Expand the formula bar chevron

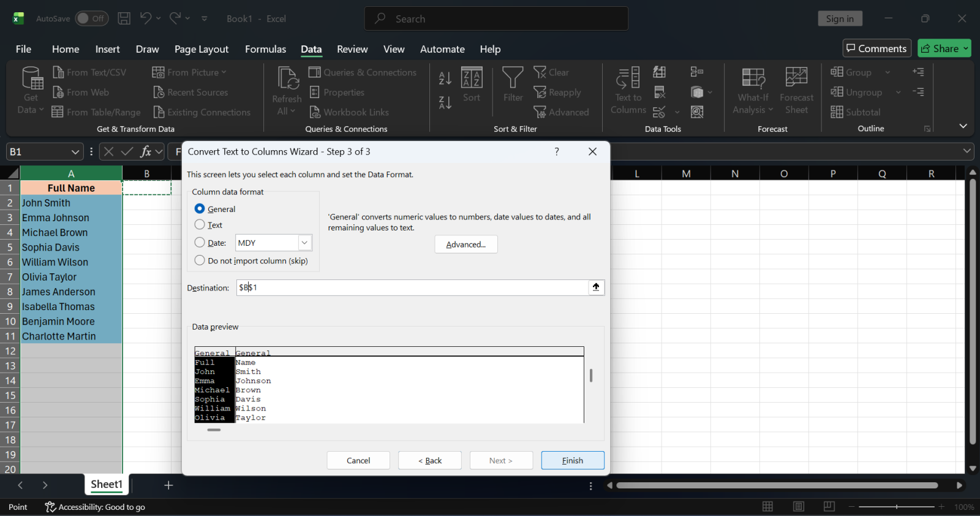point(967,151)
